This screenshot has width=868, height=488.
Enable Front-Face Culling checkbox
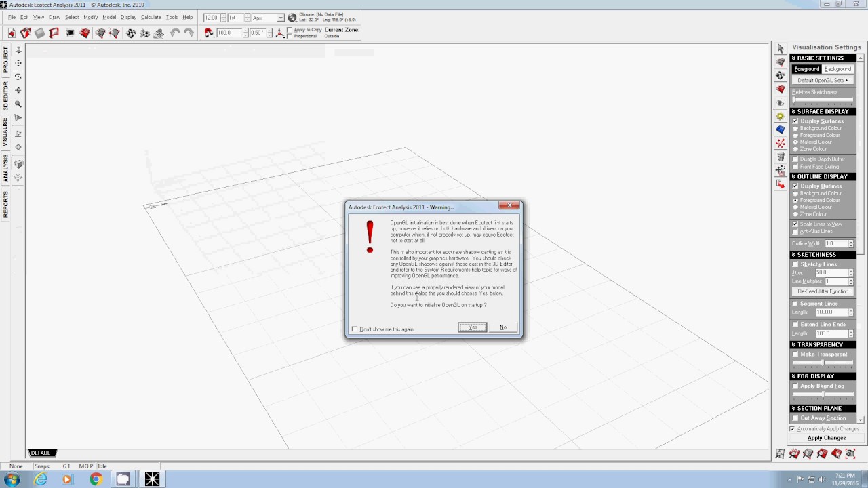pos(795,167)
